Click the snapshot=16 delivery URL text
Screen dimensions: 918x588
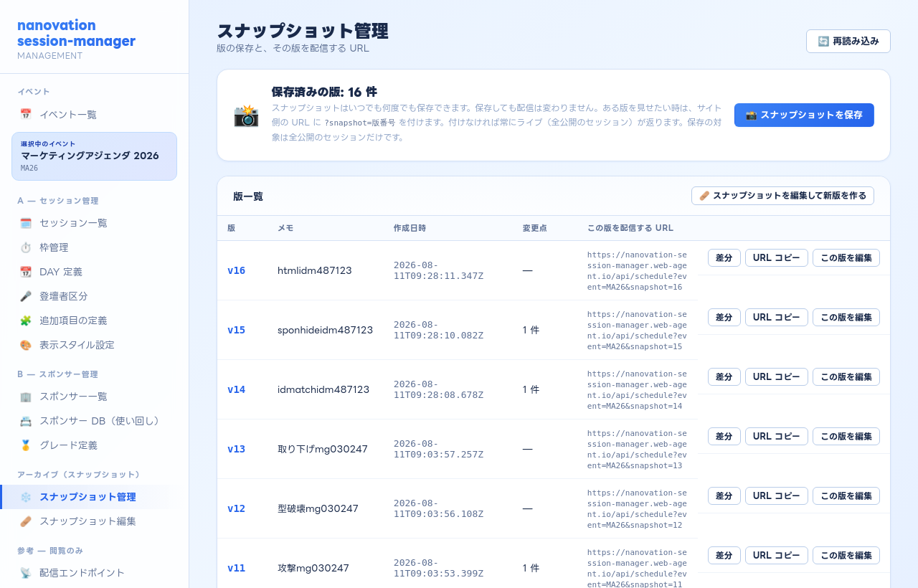(637, 271)
